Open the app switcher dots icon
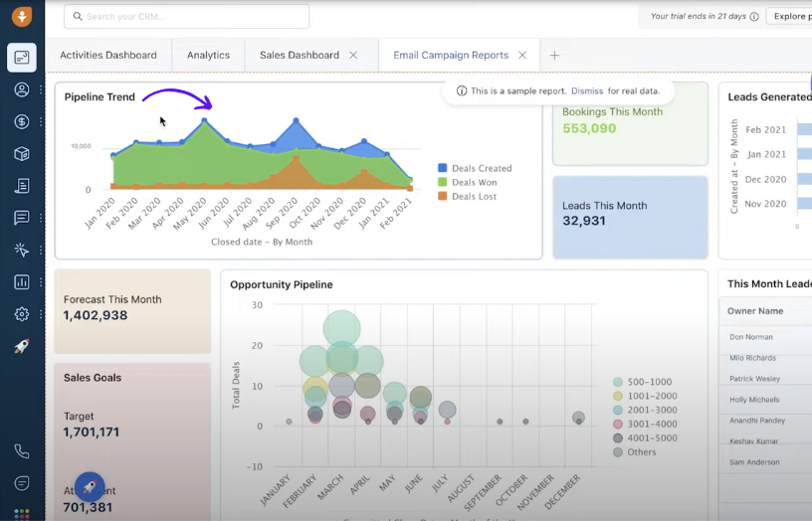This screenshot has height=521, width=812. (x=22, y=514)
